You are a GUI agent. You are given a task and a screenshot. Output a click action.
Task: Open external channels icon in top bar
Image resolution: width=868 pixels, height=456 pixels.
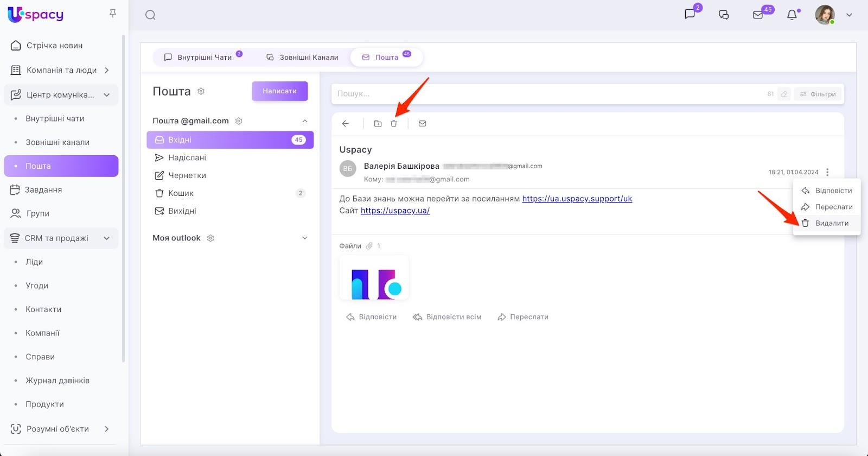tap(724, 15)
